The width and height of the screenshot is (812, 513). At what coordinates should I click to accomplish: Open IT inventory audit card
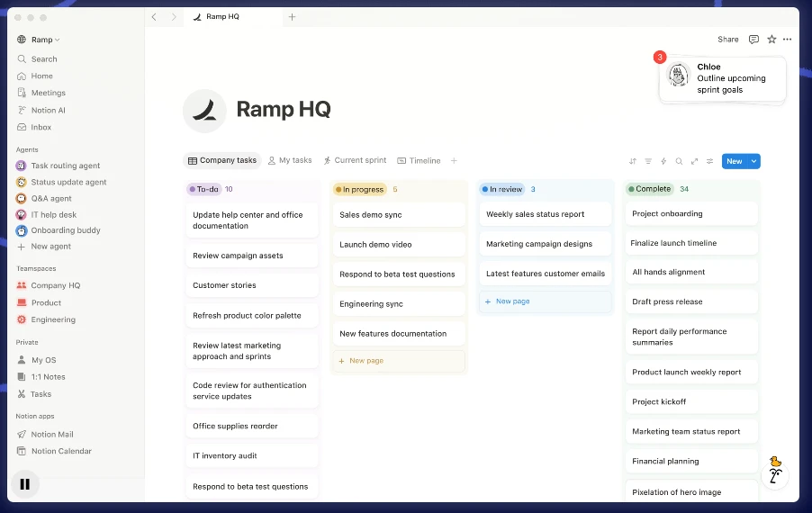pos(252,456)
